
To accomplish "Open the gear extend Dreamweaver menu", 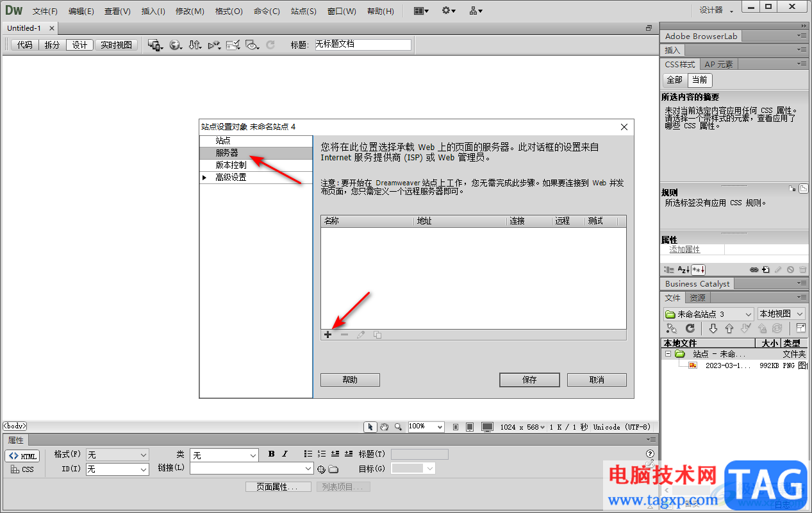I will click(x=449, y=11).
